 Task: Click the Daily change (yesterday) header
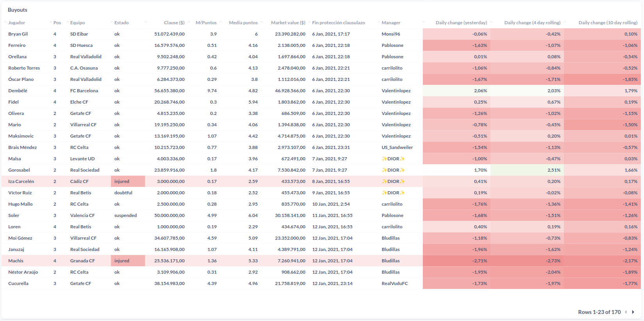[462, 23]
